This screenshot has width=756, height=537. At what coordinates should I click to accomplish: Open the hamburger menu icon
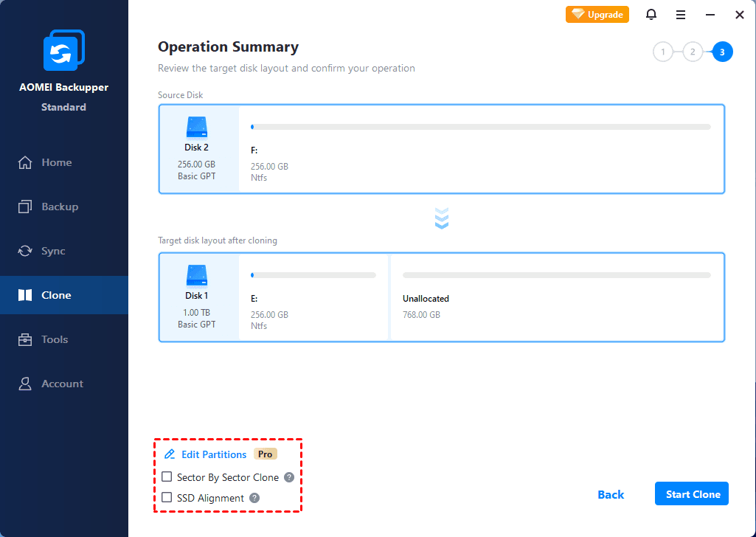point(680,15)
